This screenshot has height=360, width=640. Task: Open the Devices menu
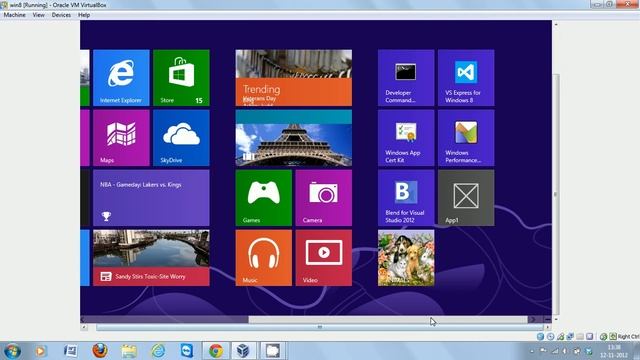(x=61, y=15)
